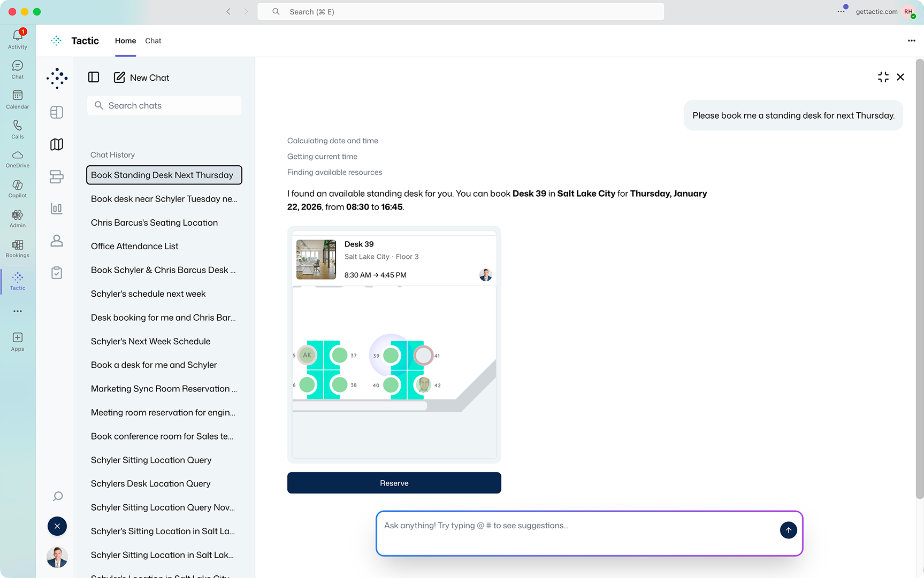
Task: Open the Teams settings ellipsis near gettactic.com
Action: 841,11
